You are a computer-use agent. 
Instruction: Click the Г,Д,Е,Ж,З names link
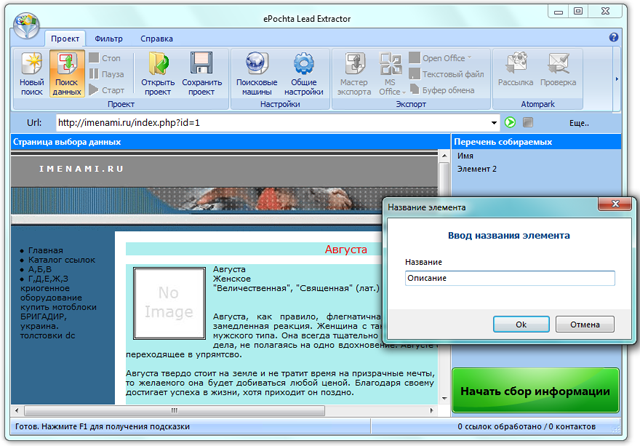(48, 278)
